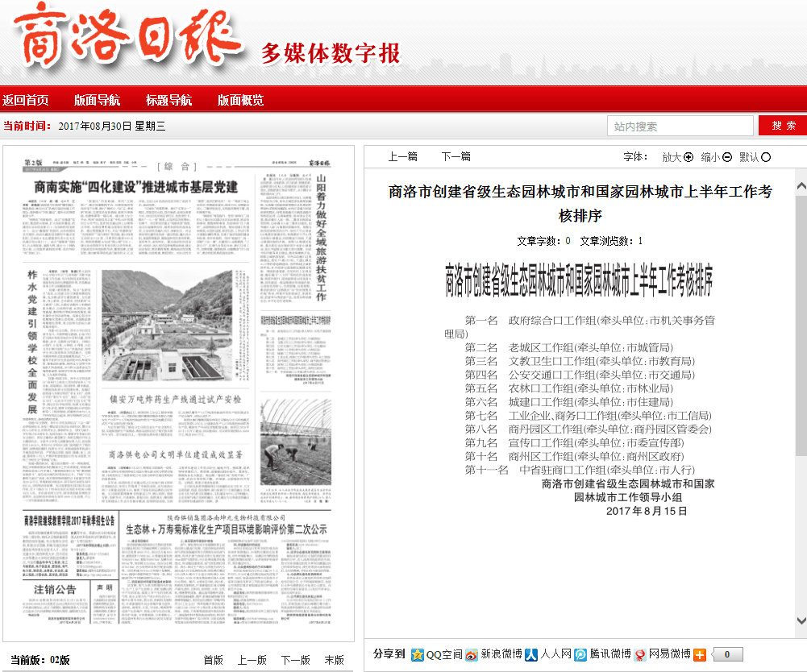Focus the 站内搜索 search field
Screen dimensions: 807x672
click(680, 126)
